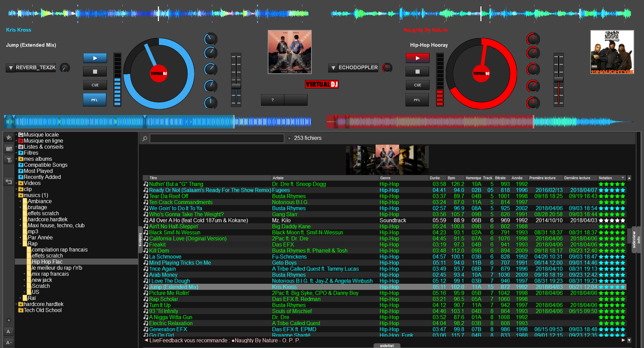Click the fourth blue EQ knob, left deck
Viewport: 644px width, 348px height.
point(211,86)
